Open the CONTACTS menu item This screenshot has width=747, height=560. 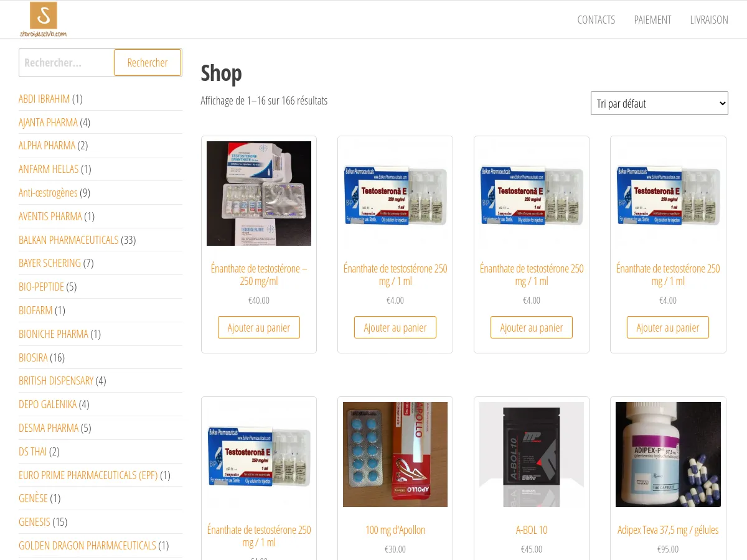click(x=596, y=20)
